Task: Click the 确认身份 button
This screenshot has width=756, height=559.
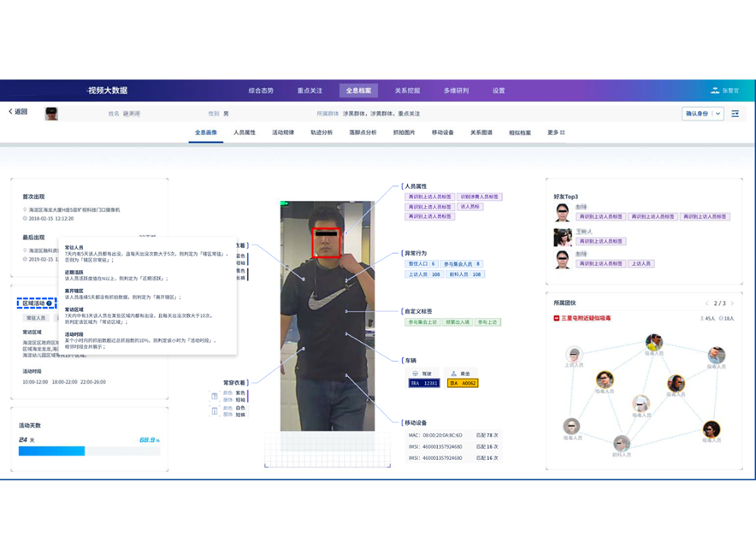Action: (x=697, y=114)
